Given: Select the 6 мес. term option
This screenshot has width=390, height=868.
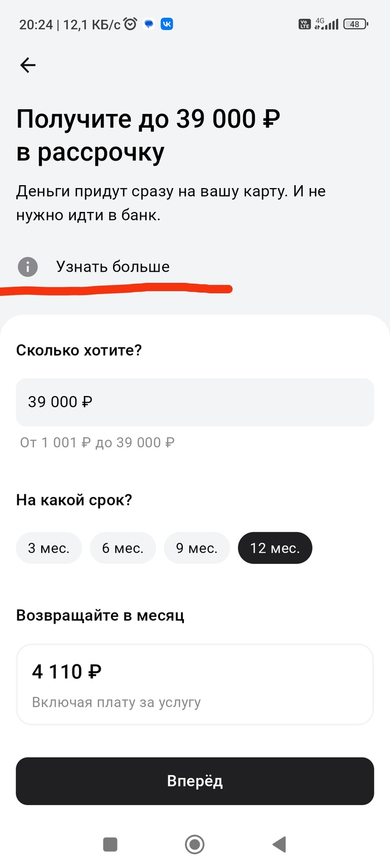Looking at the screenshot, I should point(123,548).
